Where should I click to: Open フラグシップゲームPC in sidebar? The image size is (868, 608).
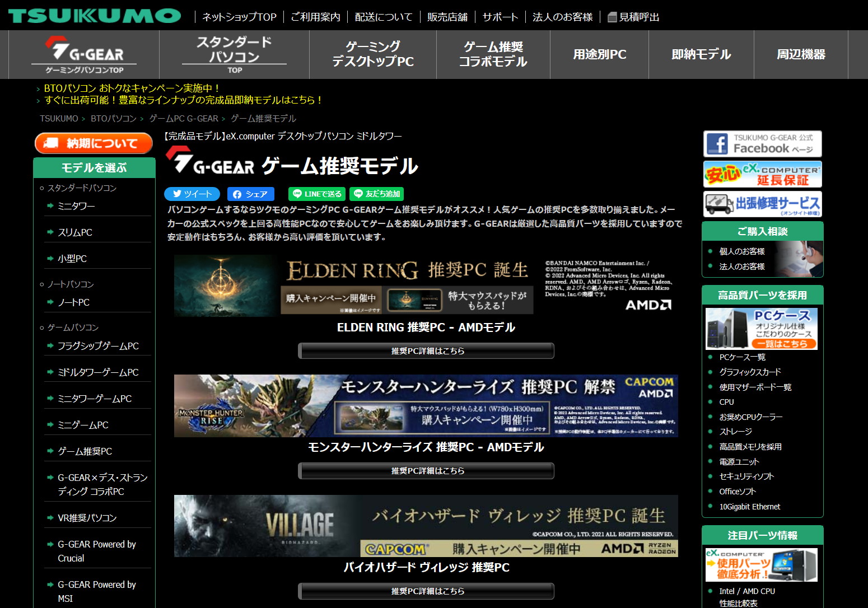pos(98,346)
